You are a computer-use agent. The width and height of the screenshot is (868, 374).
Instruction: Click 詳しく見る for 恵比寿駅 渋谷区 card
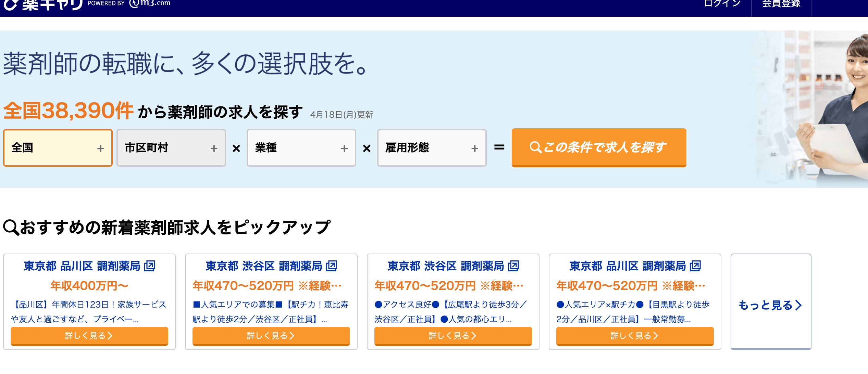271,336
